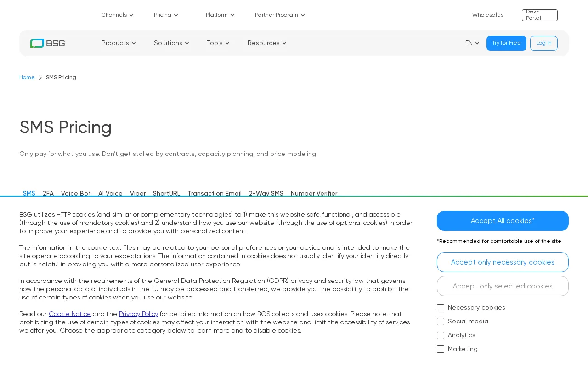
Task: Click the SMS Pricing page heading
Action: [x=66, y=127]
